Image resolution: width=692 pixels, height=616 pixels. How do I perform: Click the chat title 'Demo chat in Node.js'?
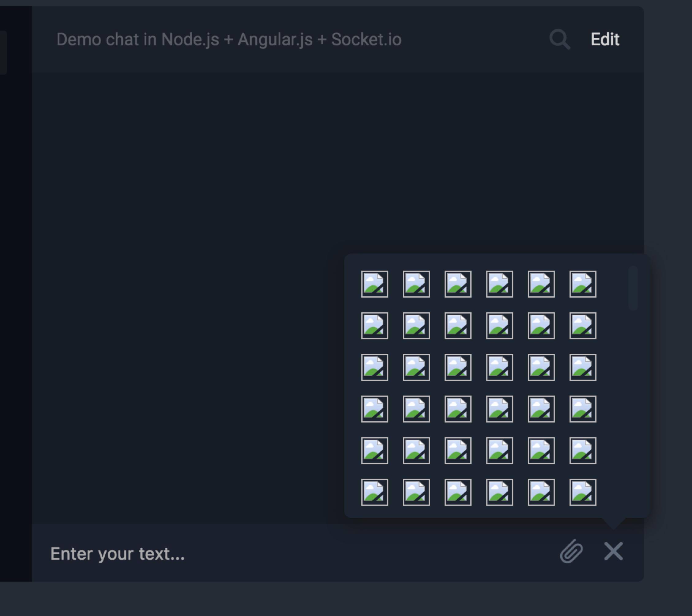pyautogui.click(x=138, y=39)
